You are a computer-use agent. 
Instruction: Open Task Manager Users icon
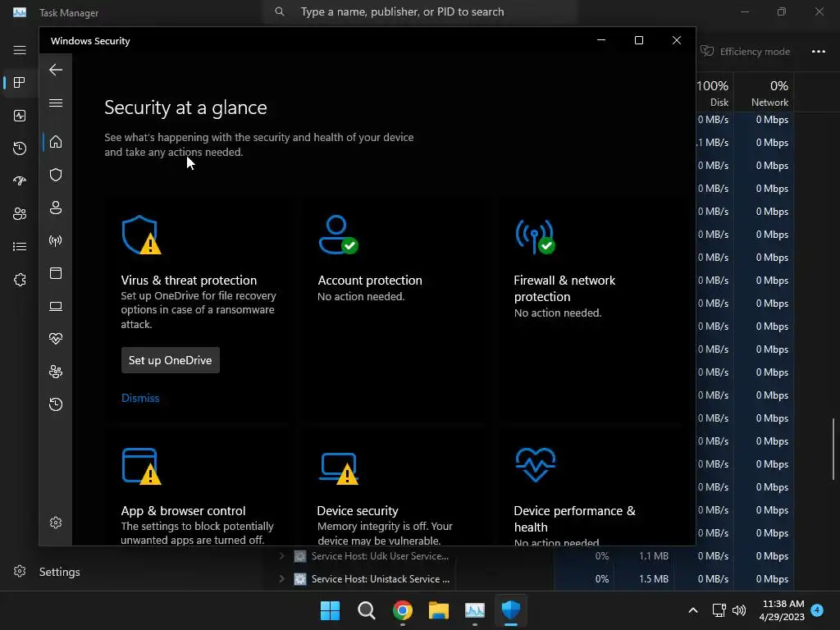click(x=20, y=214)
